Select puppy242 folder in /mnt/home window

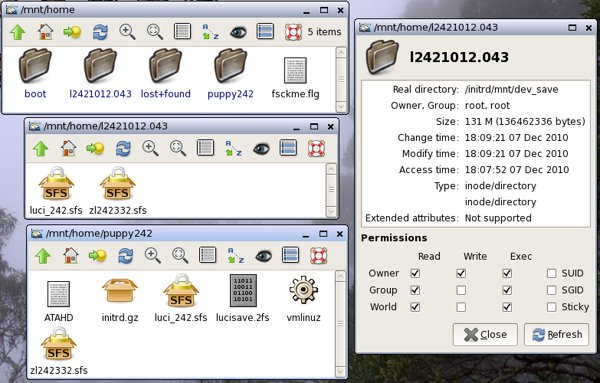[230, 73]
